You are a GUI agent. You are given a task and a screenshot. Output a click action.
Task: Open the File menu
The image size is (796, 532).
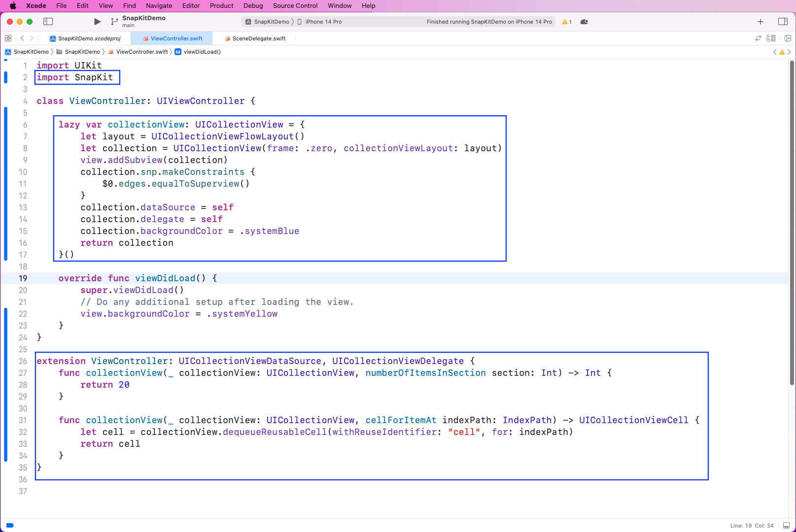62,5
